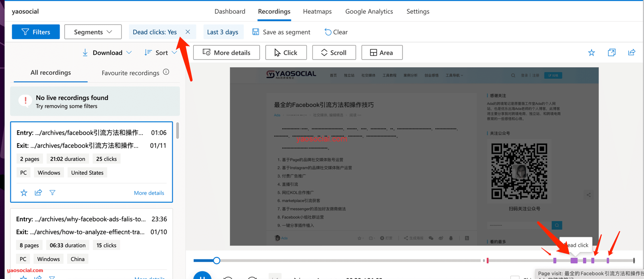Click the Filters button
Image resolution: width=644 pixels, height=279 pixels.
[36, 32]
